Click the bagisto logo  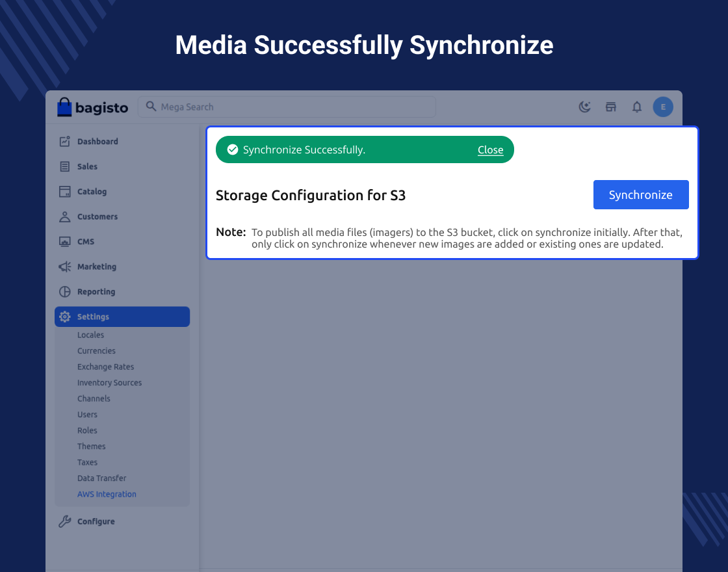coord(93,107)
